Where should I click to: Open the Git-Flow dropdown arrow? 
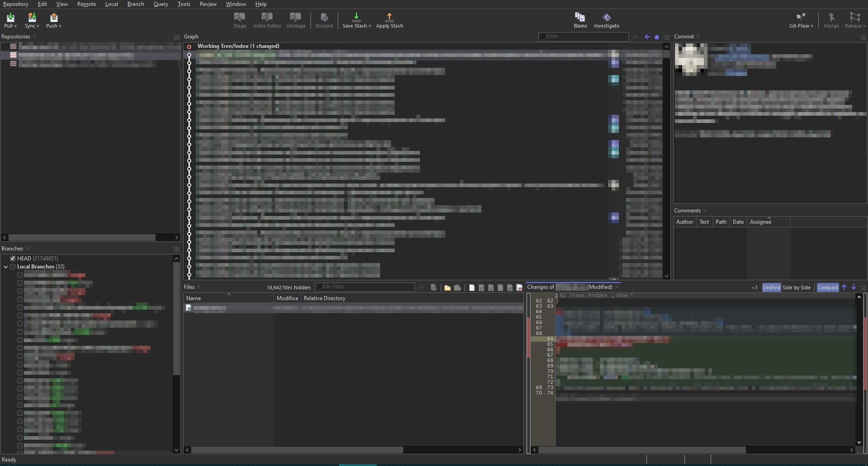pyautogui.click(x=811, y=26)
